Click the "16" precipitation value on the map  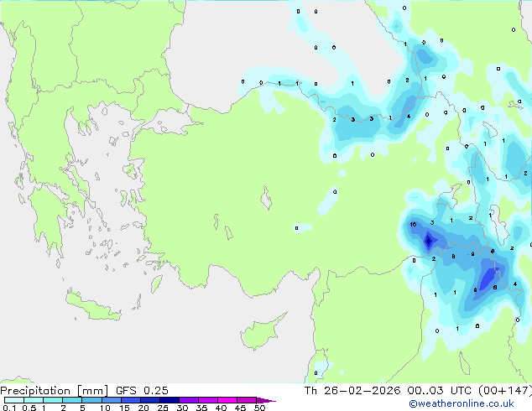(x=413, y=225)
